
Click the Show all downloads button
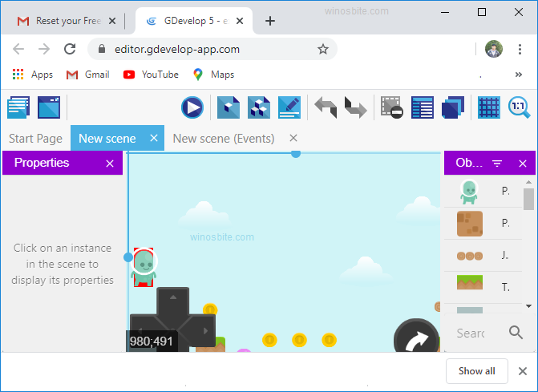pyautogui.click(x=477, y=371)
